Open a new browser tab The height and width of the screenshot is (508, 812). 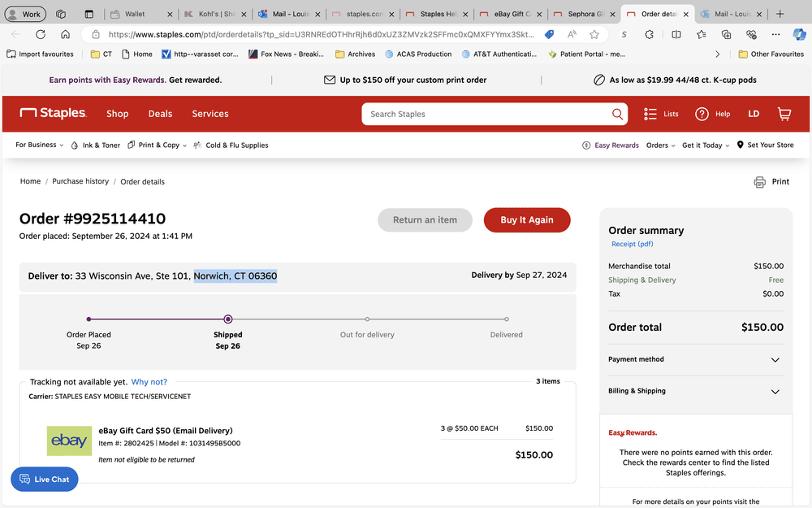click(x=780, y=14)
